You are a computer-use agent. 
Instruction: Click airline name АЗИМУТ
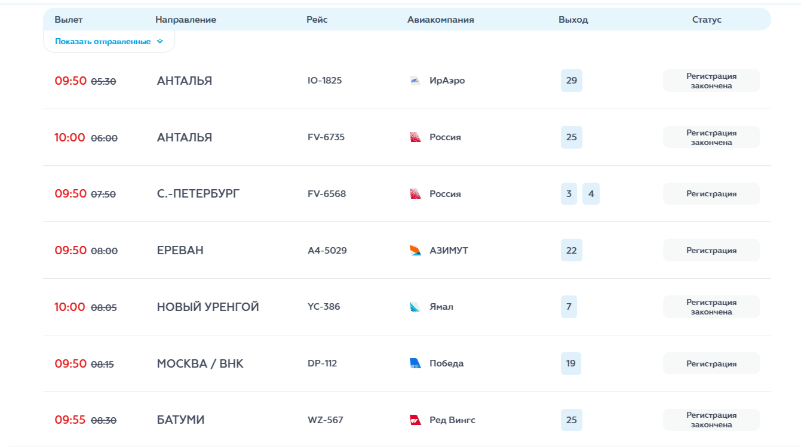click(449, 250)
